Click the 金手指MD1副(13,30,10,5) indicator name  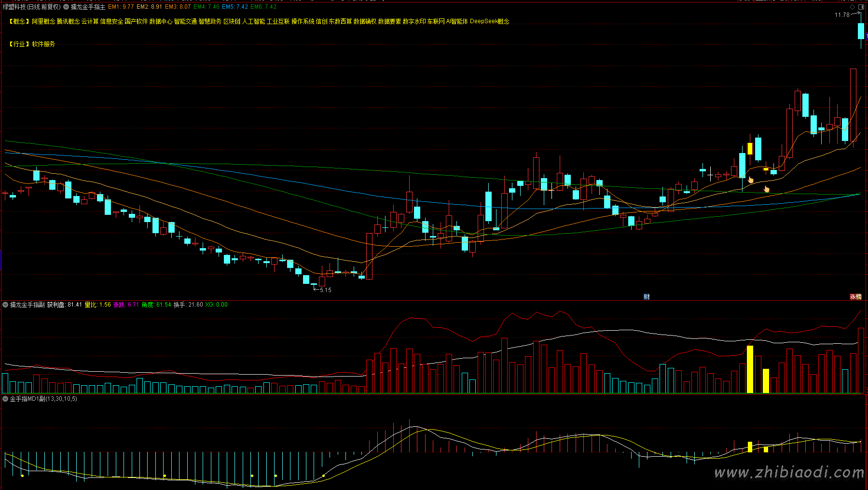[x=43, y=399]
